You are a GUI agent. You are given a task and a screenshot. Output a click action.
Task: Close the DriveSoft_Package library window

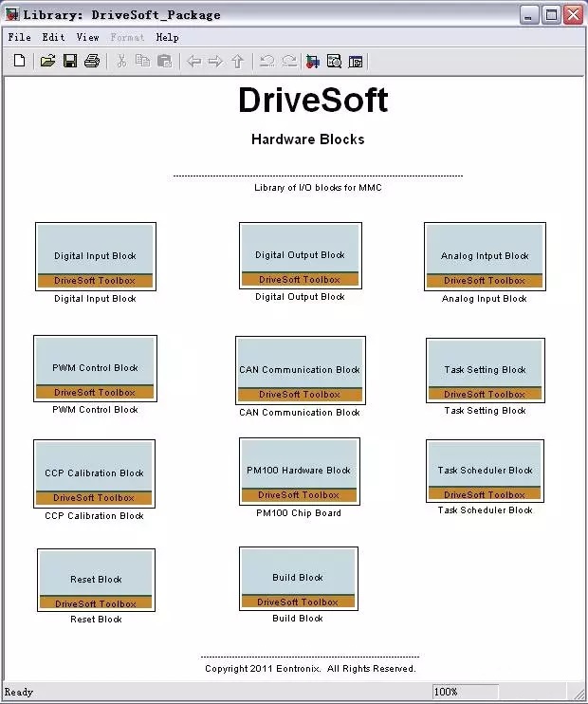[573, 15]
